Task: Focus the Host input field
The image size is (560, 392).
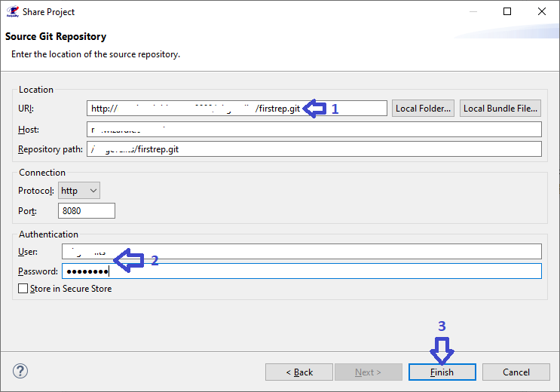Action: [x=314, y=130]
